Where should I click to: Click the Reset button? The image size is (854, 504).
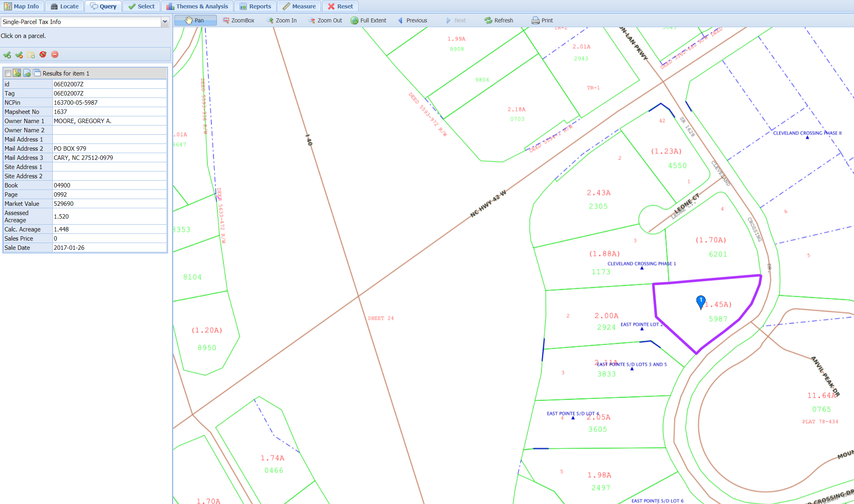(340, 6)
